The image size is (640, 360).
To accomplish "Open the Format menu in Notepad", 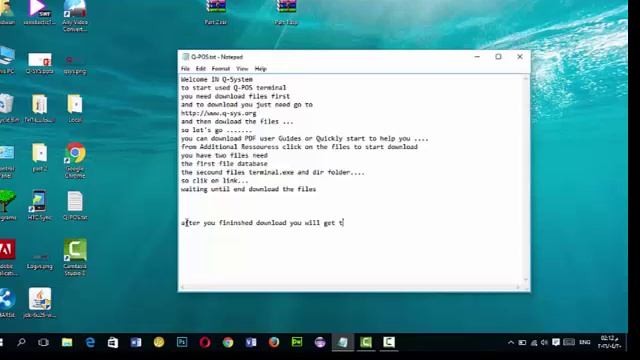I will 221,69.
